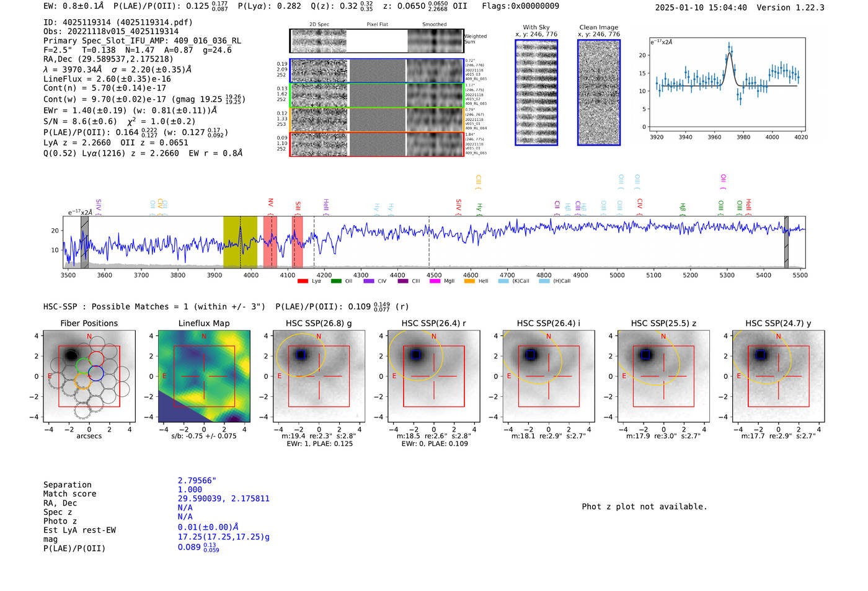Open the HSC SSP(25.5) z image
Image resolution: width=868 pixels, height=591 pixels.
coord(663,376)
